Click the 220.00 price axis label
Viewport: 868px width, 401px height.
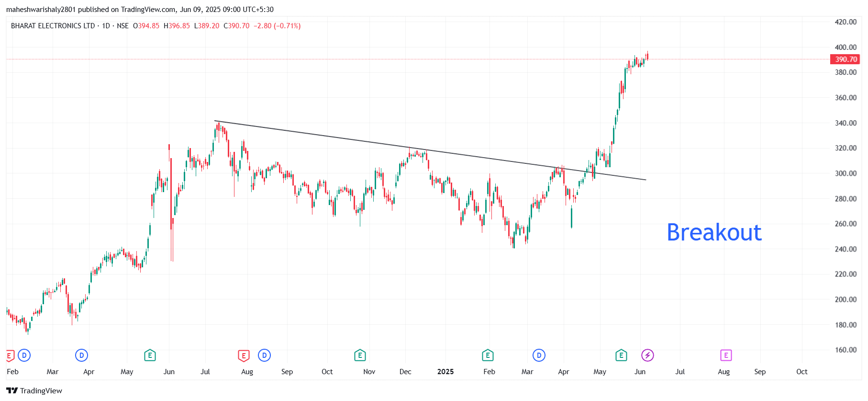coord(846,274)
